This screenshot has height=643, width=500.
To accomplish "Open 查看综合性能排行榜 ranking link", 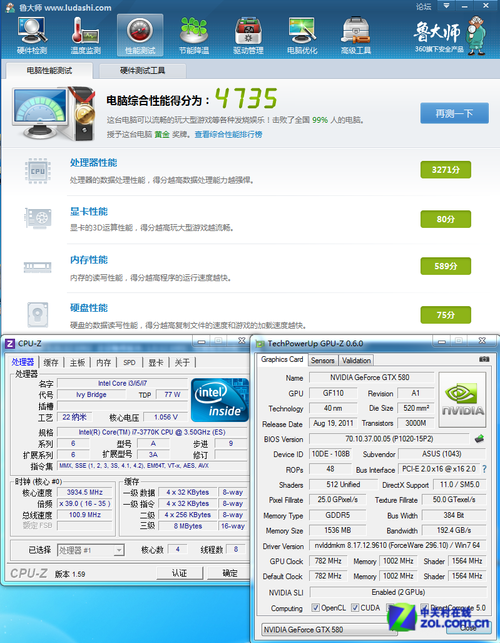I will (x=228, y=134).
